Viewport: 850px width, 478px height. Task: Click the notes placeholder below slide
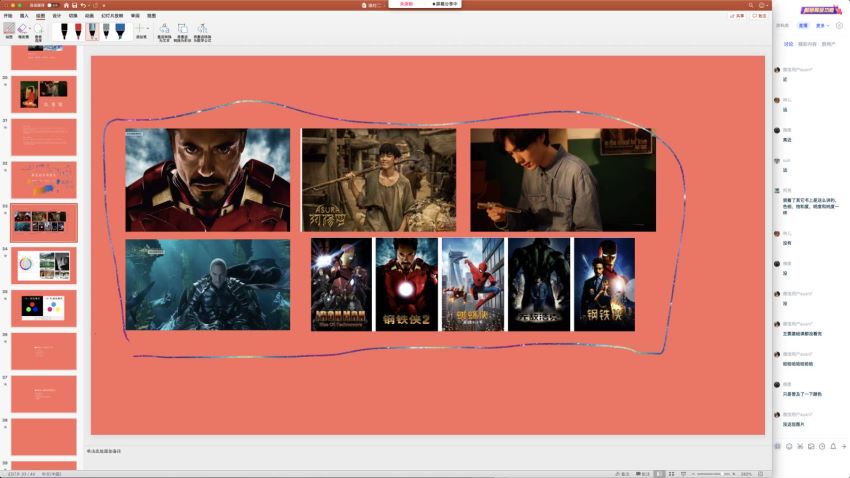pos(104,451)
